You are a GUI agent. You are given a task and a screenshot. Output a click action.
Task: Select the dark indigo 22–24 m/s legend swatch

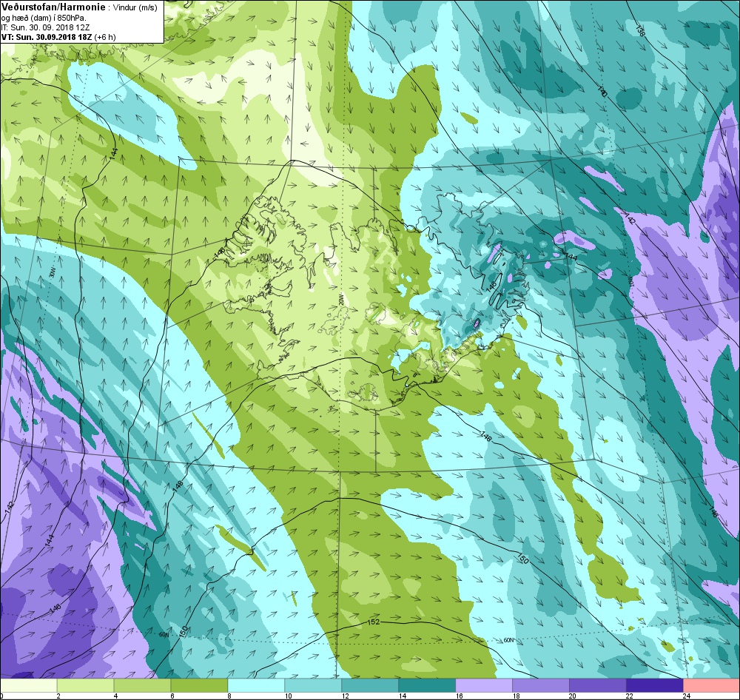655,684
